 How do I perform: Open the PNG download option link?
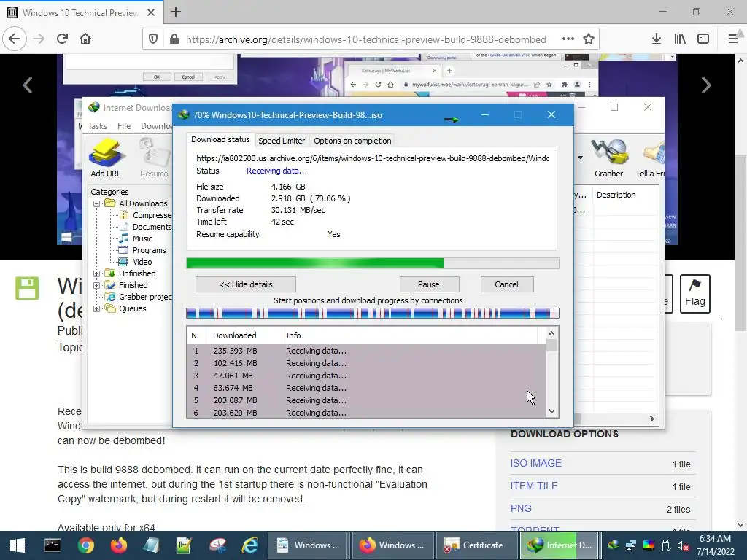521,508
